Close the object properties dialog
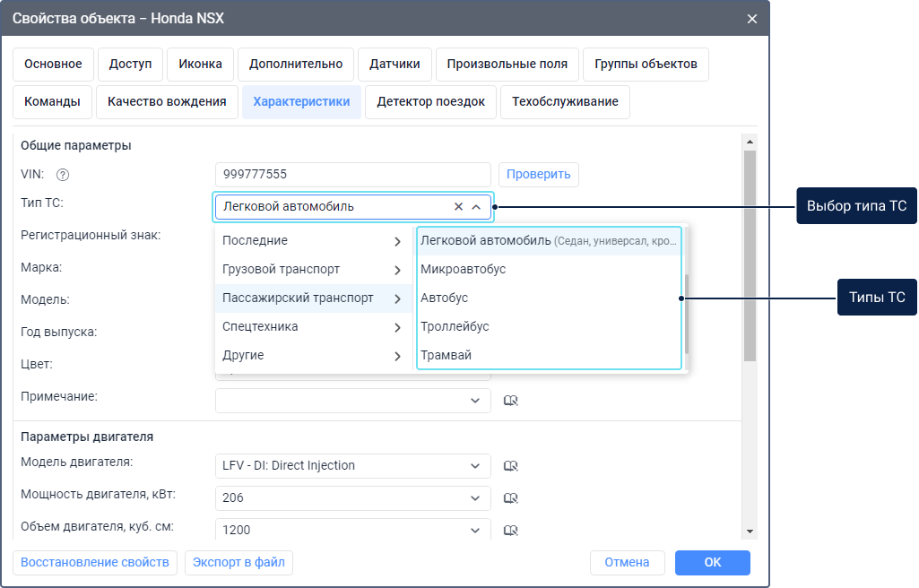This screenshot has height=588, width=919. coord(752,18)
